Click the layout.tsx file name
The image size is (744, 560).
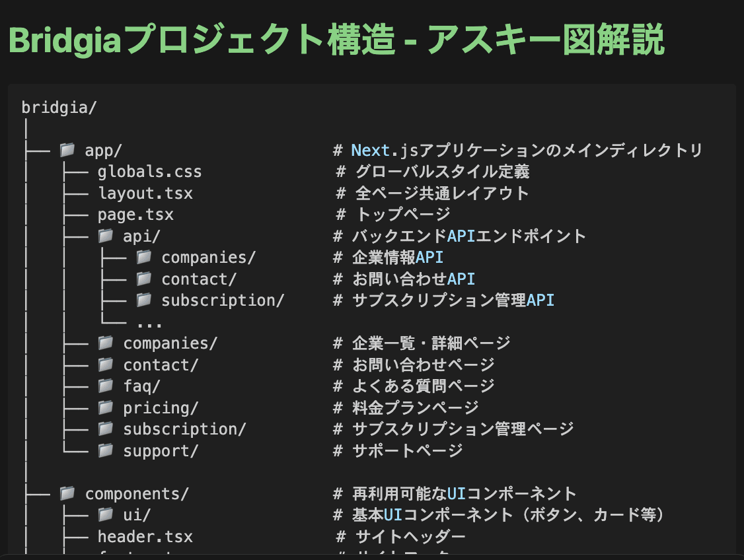coord(145,193)
